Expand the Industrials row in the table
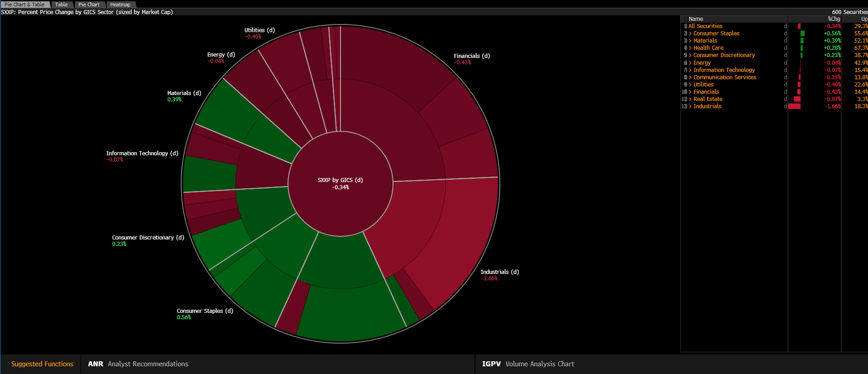This screenshot has width=868, height=374. coord(691,106)
